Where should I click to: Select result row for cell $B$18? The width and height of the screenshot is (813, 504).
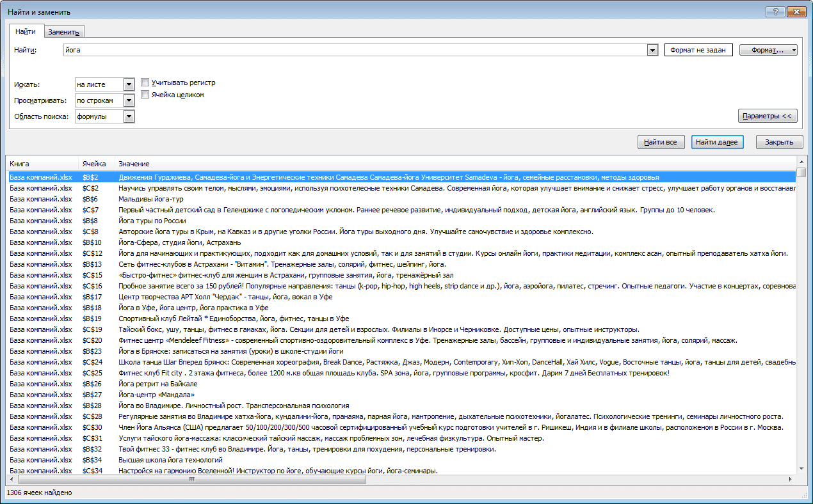(x=401, y=308)
